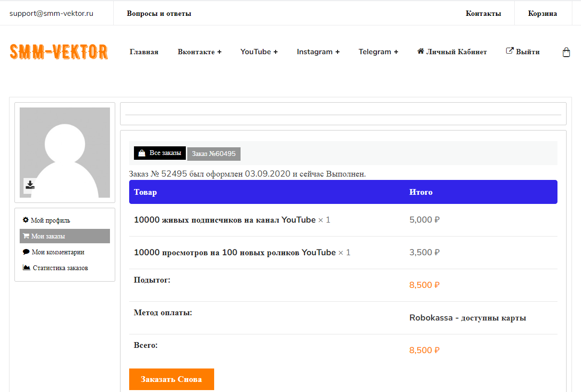
Task: Open 10000 живых подписчиков product link
Action: point(225,220)
